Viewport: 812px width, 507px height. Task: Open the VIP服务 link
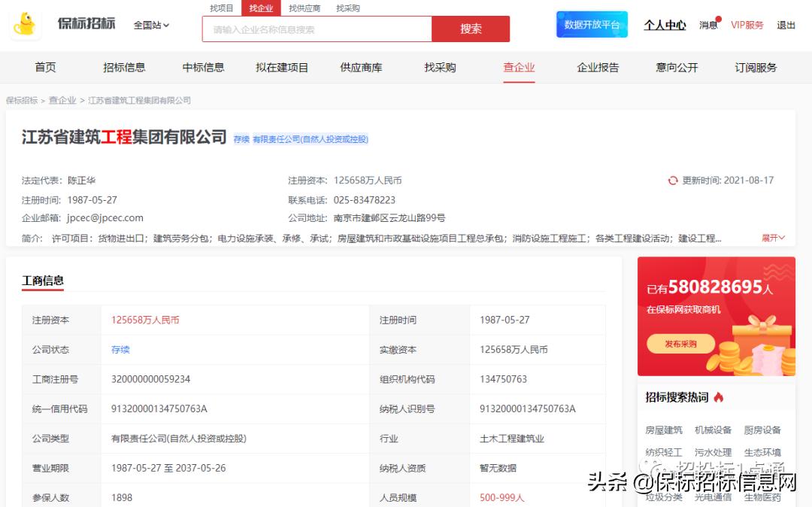[x=747, y=25]
